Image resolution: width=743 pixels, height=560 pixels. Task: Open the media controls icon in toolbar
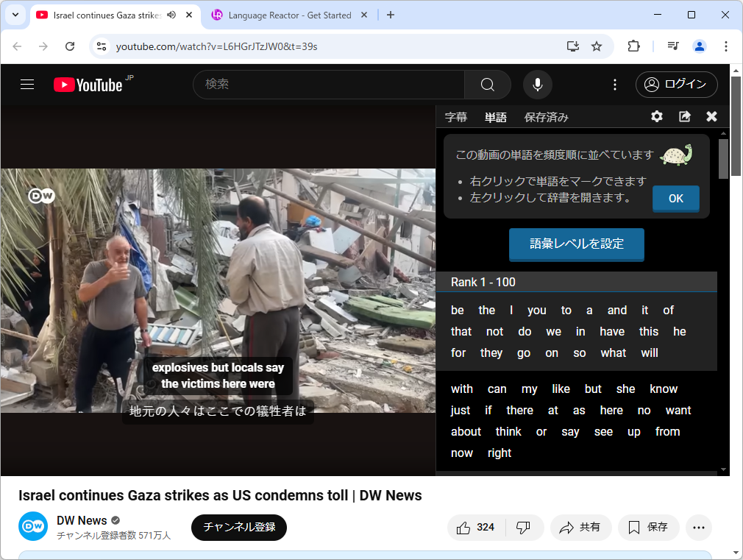pos(673,46)
